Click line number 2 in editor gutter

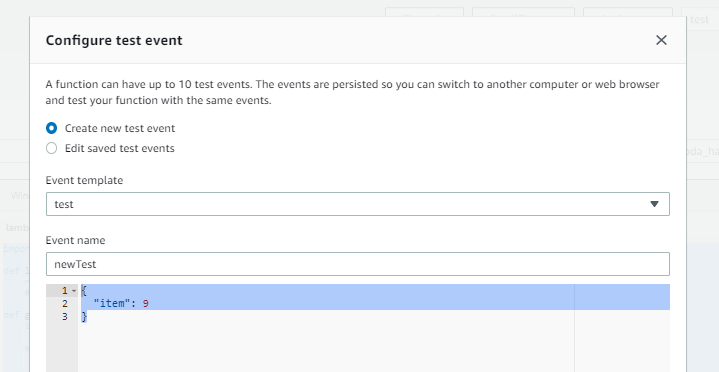tap(65, 303)
